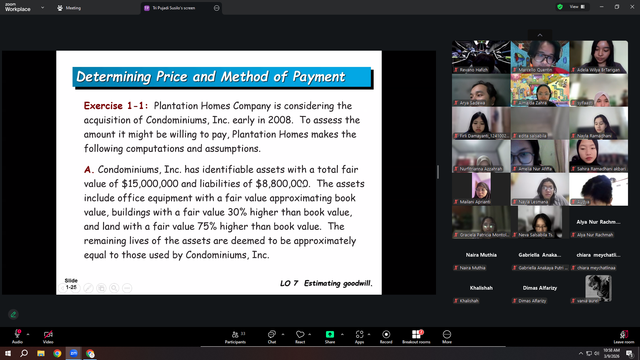Select Nurfitrianna Azzahrah video thumbnail
This screenshot has width=640, height=360.
481,156
